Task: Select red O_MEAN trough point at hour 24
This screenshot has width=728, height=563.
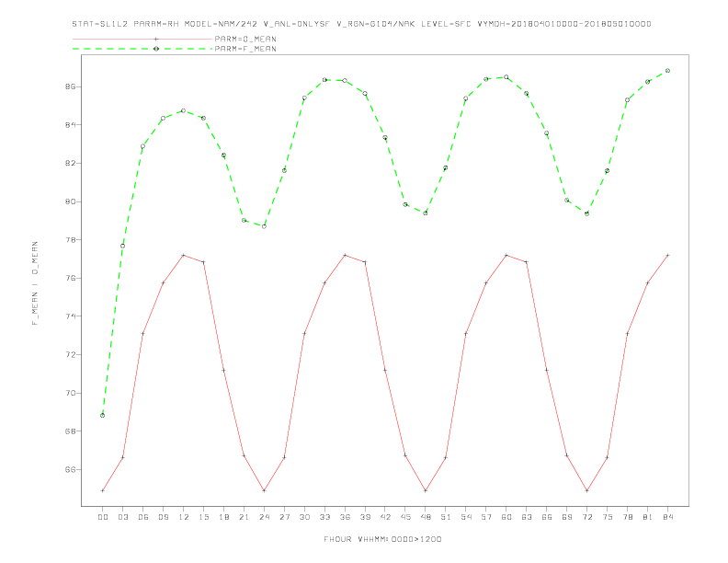Action: pos(264,490)
